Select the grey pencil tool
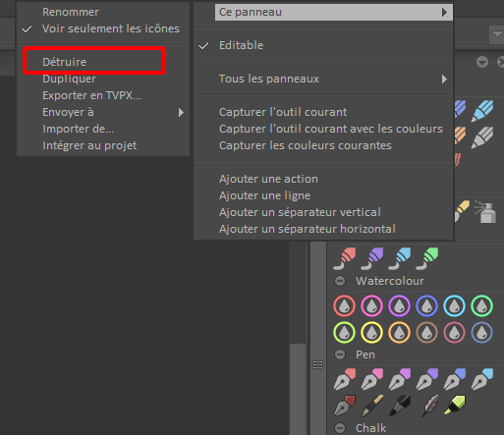The image size is (504, 435). tap(482, 137)
